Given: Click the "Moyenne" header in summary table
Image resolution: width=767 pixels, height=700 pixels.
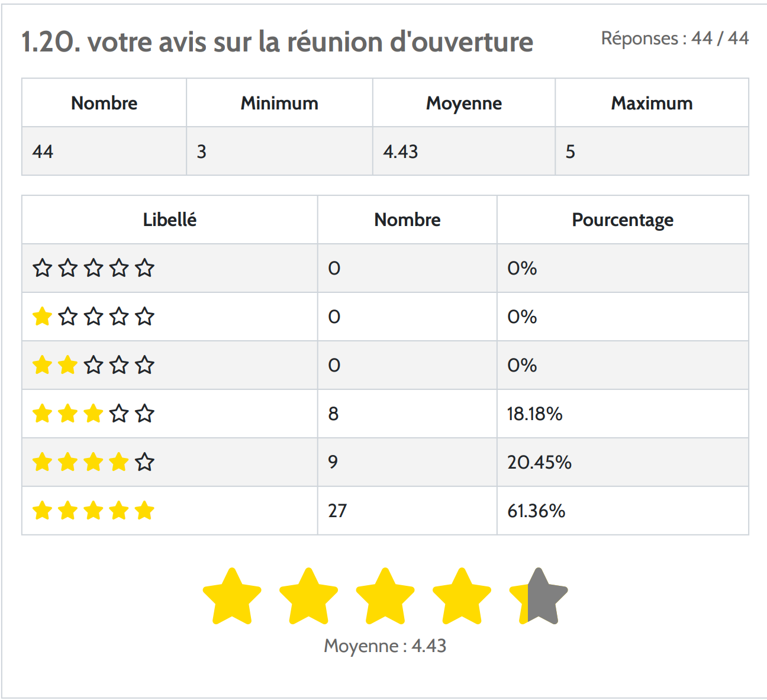Looking at the screenshot, I should point(464,104).
